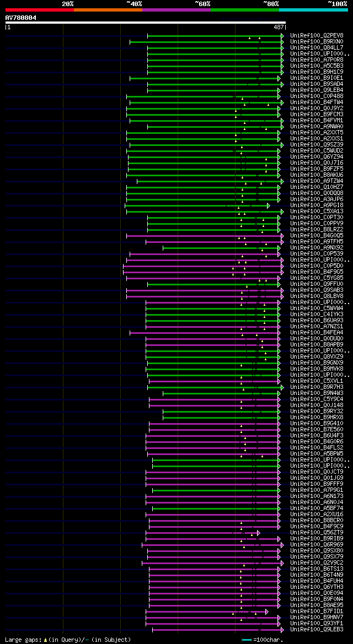This screenshot has width=353, height=644.
Task: Open hit UniRef100_A7P0R8
Action: [x=317, y=59]
